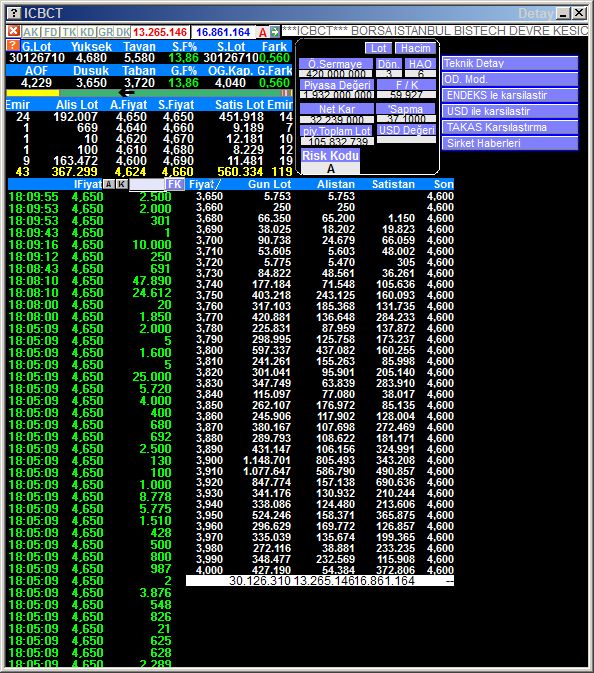Toggle the K filter next to IFiyat
This screenshot has height=673, width=594.
[x=122, y=184]
